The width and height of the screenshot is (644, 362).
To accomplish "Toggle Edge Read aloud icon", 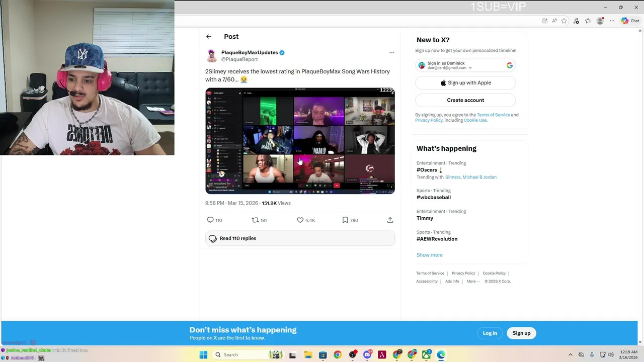I will [554, 21].
